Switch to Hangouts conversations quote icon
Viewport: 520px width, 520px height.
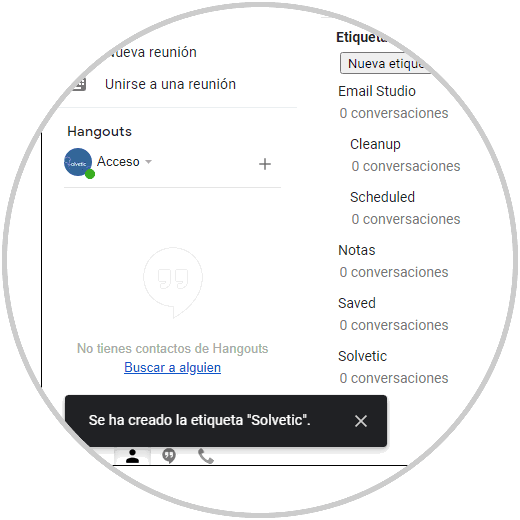pyautogui.click(x=169, y=456)
